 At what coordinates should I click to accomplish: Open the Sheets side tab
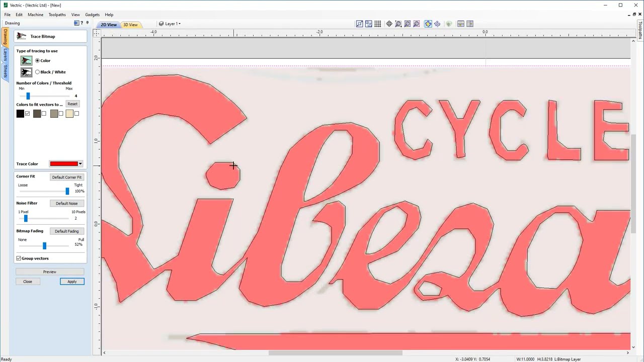tap(5, 71)
